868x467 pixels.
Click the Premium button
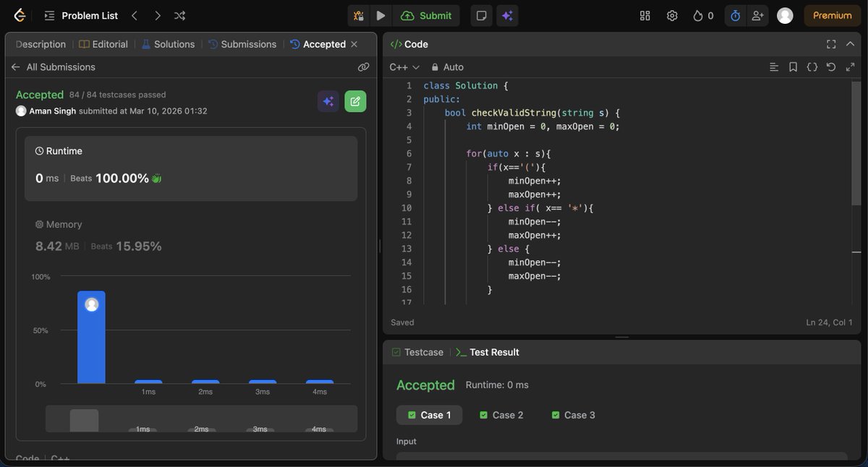(x=833, y=15)
